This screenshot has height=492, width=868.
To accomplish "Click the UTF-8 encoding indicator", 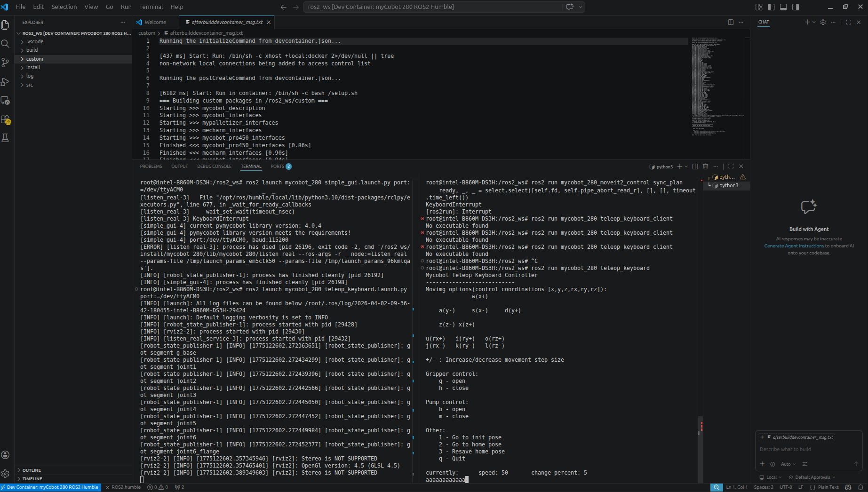I will point(786,487).
